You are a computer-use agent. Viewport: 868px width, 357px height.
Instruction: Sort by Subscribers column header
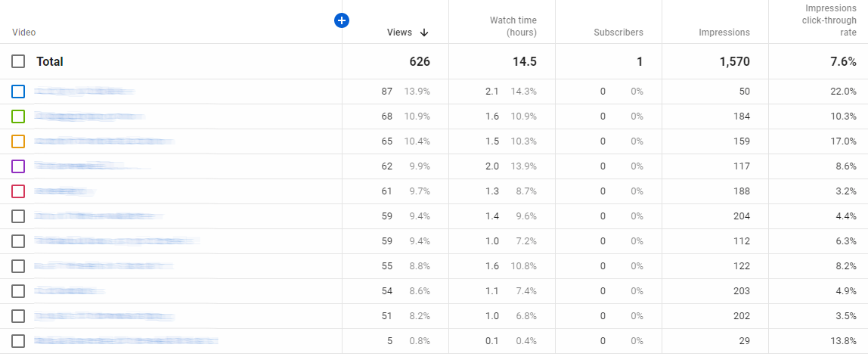click(618, 32)
